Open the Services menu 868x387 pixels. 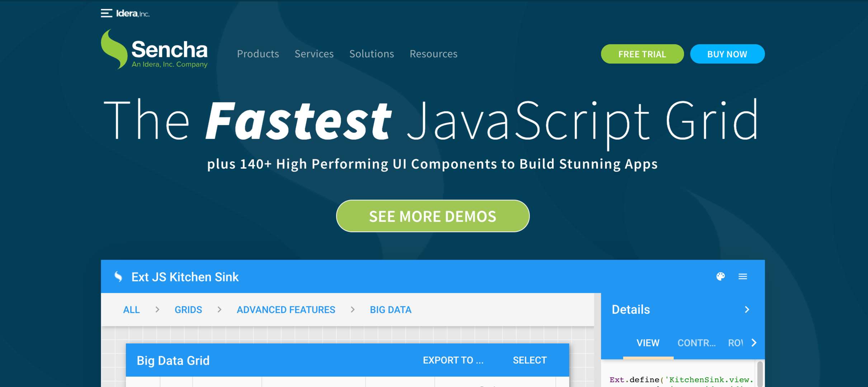(314, 54)
